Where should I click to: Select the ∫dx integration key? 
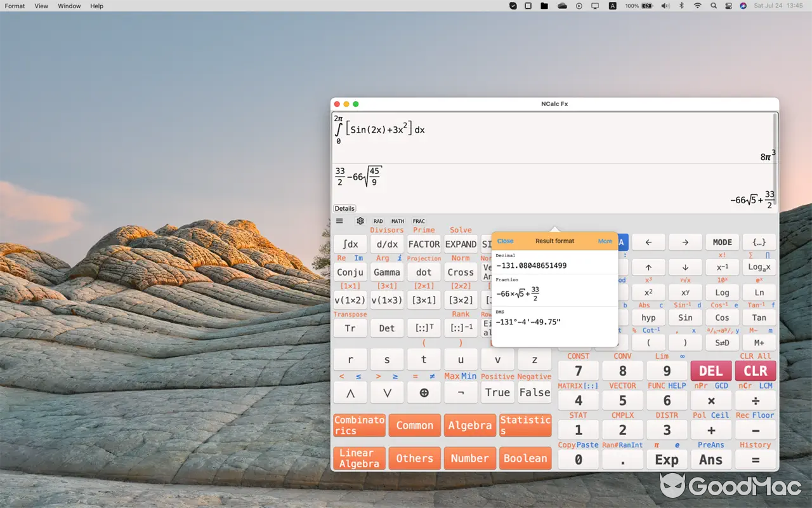pos(350,244)
